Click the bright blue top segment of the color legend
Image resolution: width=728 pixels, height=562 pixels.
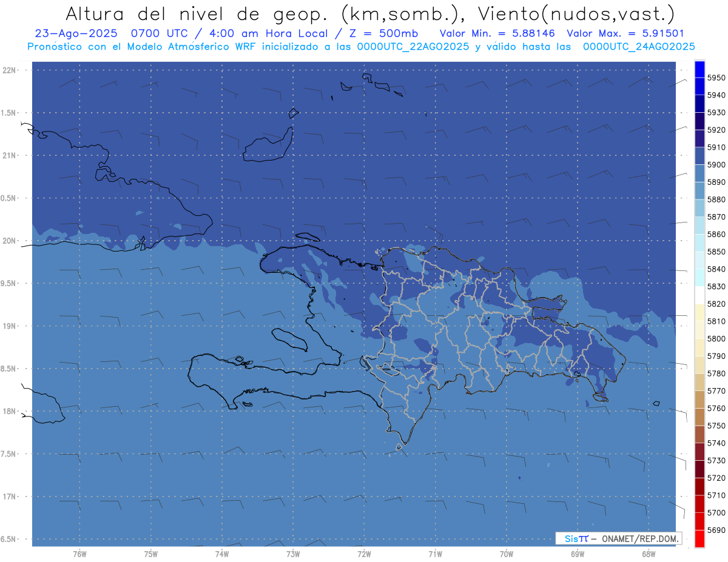[699, 69]
